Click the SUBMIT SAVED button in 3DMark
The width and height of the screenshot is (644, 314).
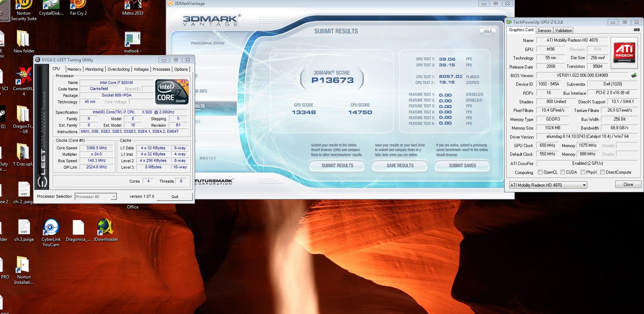[463, 165]
